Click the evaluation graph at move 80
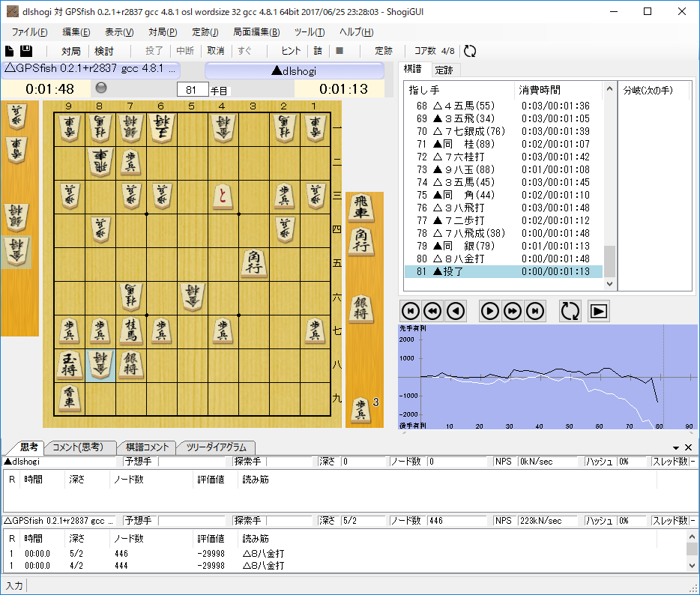 click(659, 377)
